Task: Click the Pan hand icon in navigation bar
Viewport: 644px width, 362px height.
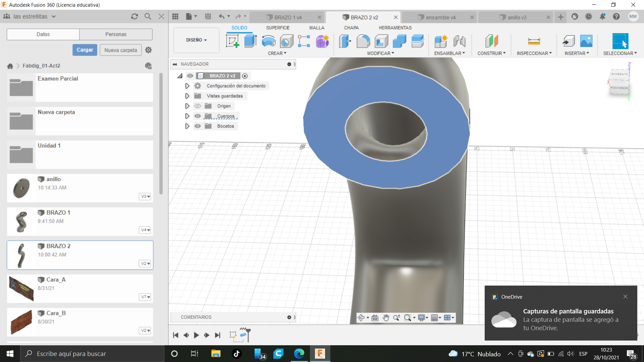Action: 386,318
